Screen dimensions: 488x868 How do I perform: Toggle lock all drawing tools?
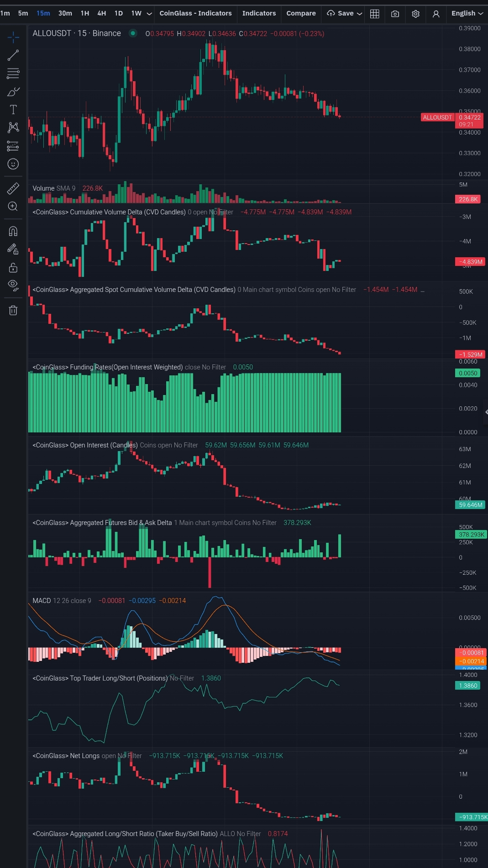(13, 267)
